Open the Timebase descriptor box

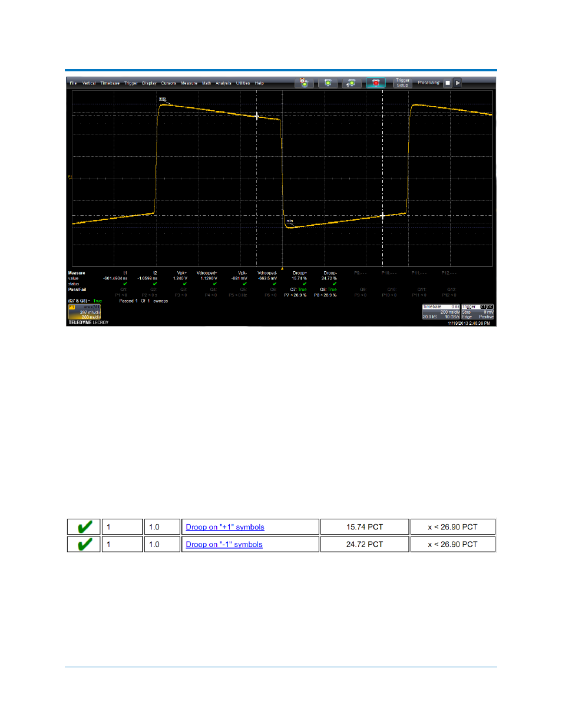click(x=441, y=312)
